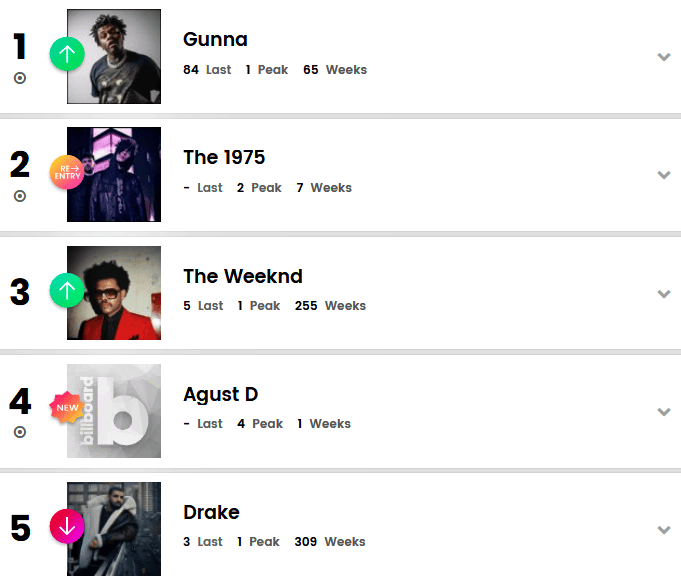This screenshot has height=580, width=681.
Task: Expand the Gunna chart entry chevron
Action: [x=663, y=57]
